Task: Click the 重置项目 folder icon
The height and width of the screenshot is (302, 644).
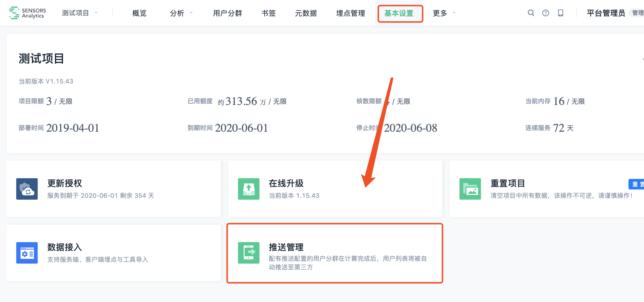Action: point(470,189)
